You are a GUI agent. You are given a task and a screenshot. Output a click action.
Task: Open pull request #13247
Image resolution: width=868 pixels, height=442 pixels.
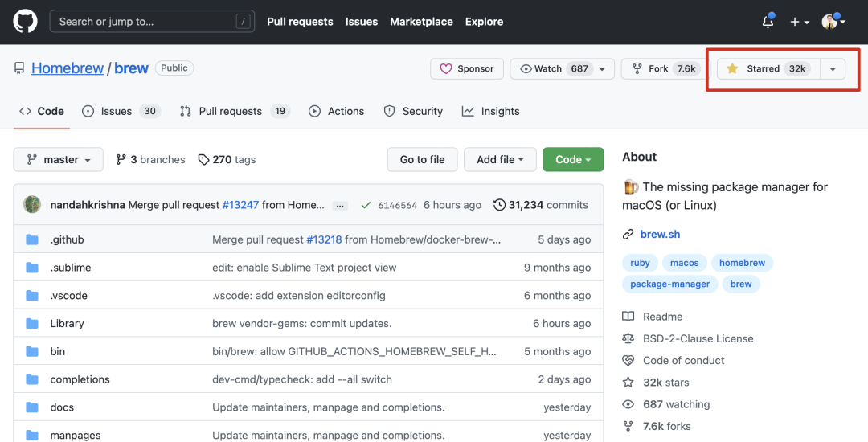[240, 205]
